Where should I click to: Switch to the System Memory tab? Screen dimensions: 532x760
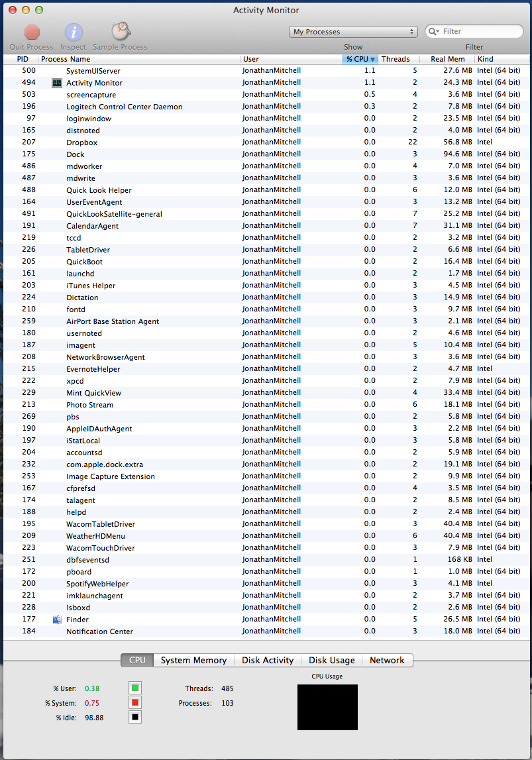(194, 660)
